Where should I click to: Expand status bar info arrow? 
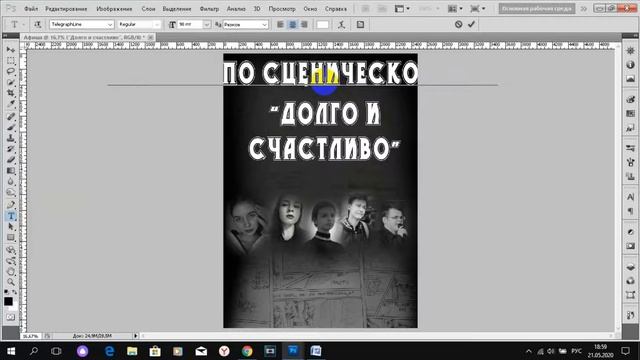[x=136, y=336]
